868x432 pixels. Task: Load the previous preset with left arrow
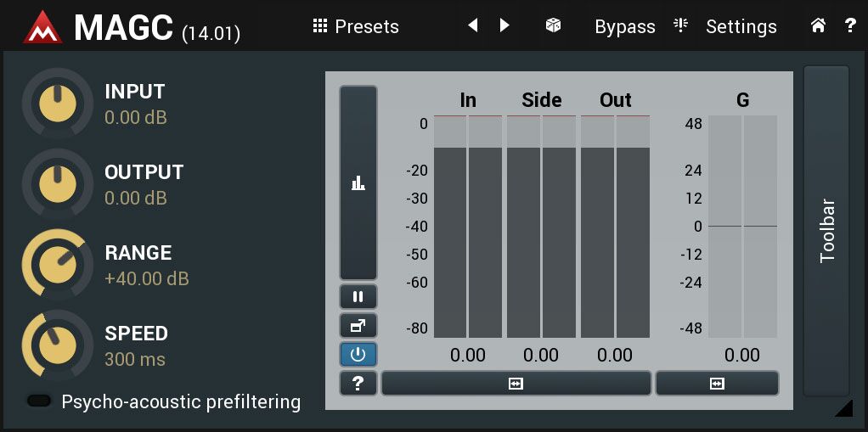473,25
